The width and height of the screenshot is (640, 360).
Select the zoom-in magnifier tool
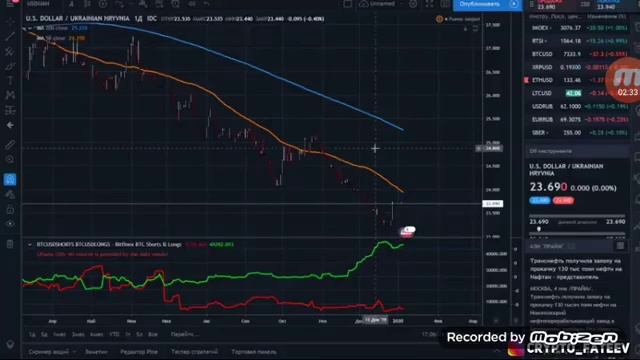coord(10,160)
